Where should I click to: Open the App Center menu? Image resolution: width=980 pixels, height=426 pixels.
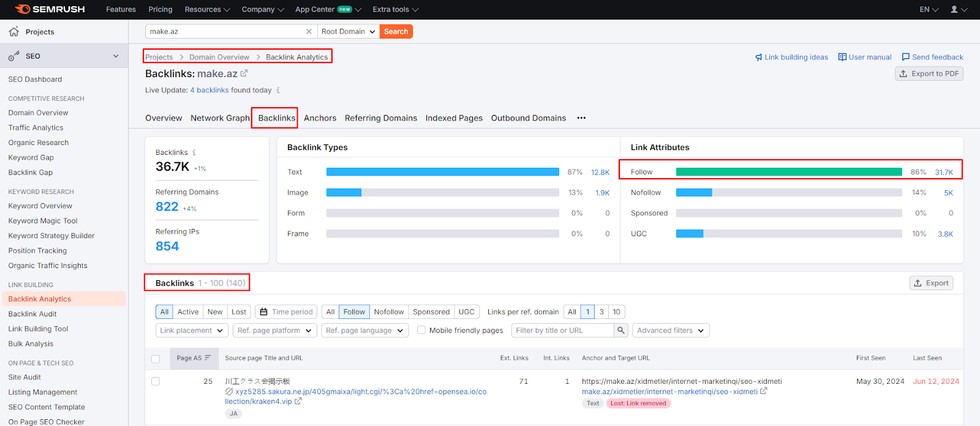pos(328,9)
